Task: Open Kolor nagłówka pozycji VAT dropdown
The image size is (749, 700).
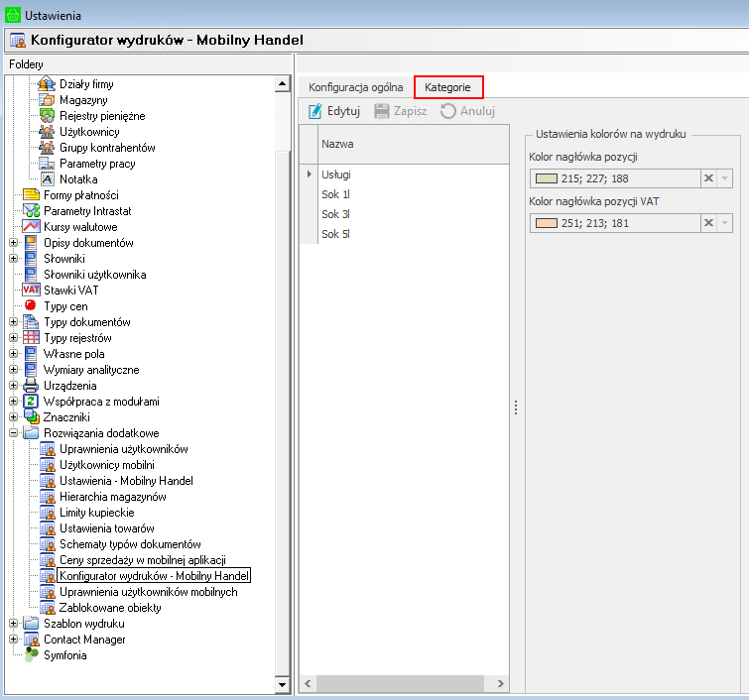Action: pyautogui.click(x=724, y=223)
